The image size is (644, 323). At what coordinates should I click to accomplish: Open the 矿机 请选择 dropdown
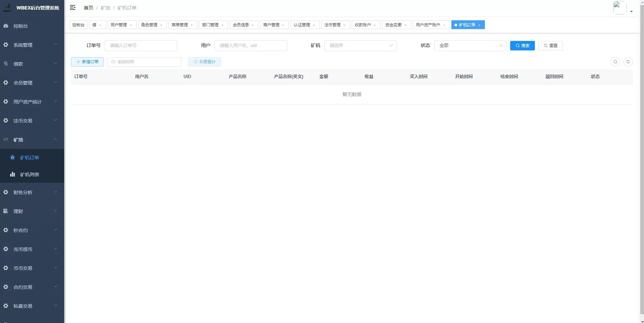pos(360,45)
